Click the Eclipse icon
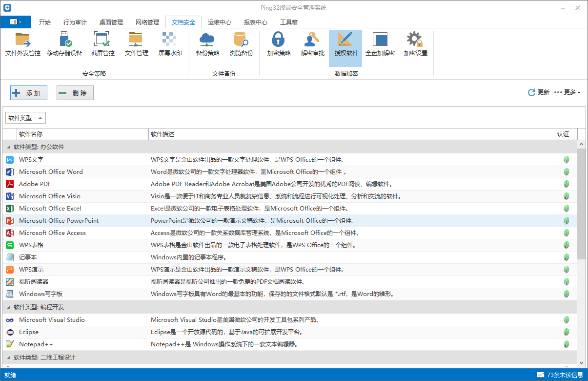 click(9, 332)
